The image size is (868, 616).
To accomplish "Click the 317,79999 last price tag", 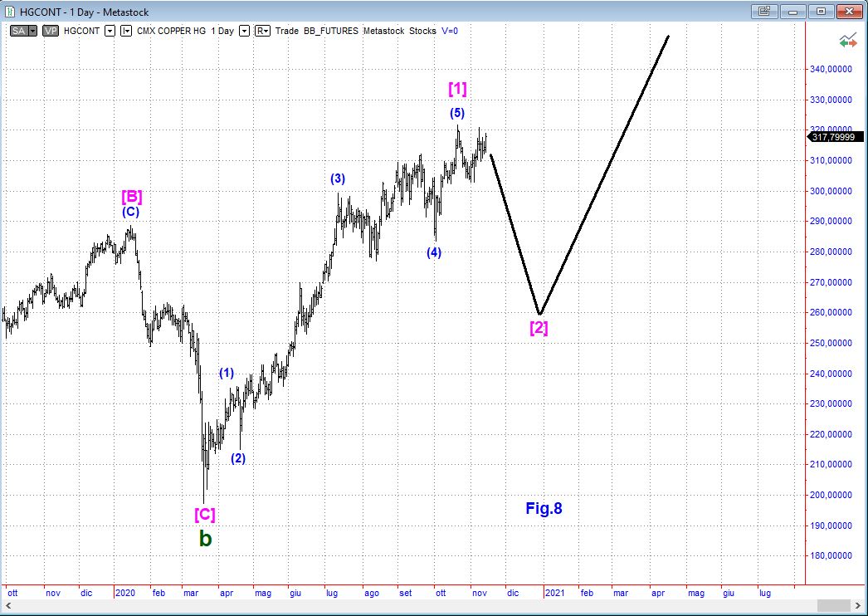I will (835, 137).
